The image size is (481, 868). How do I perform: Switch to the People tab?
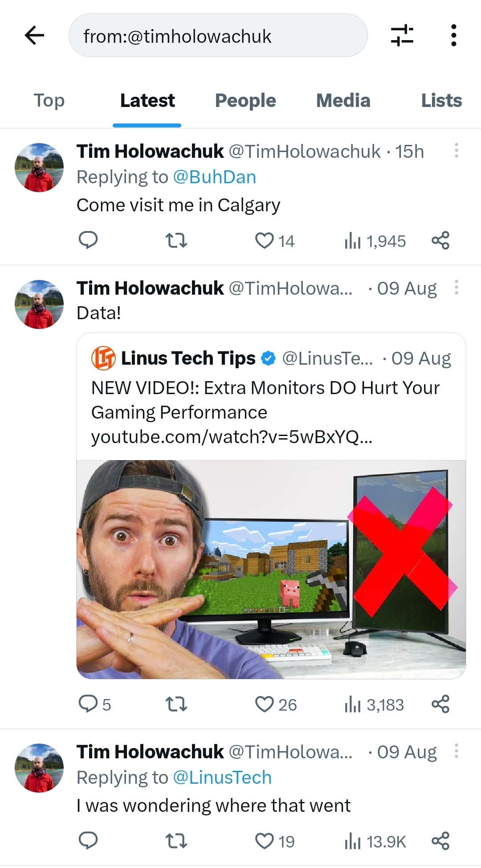(x=245, y=101)
